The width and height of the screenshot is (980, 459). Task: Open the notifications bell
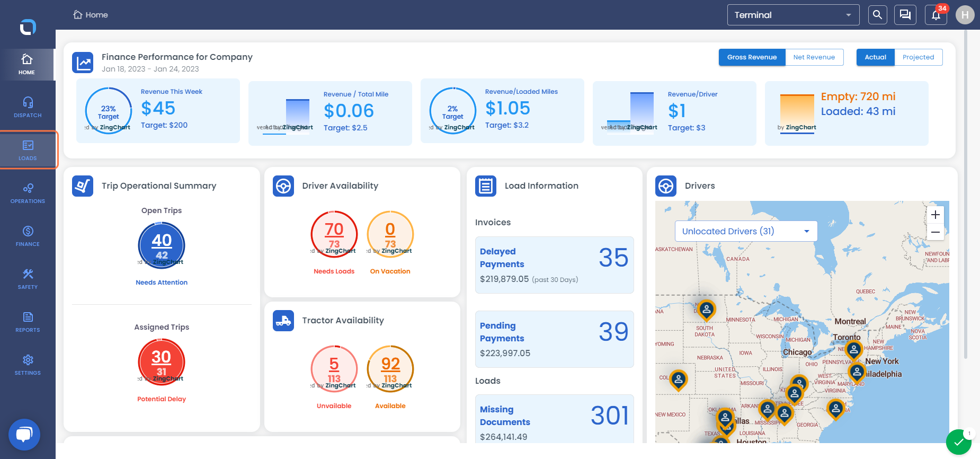(x=936, y=15)
